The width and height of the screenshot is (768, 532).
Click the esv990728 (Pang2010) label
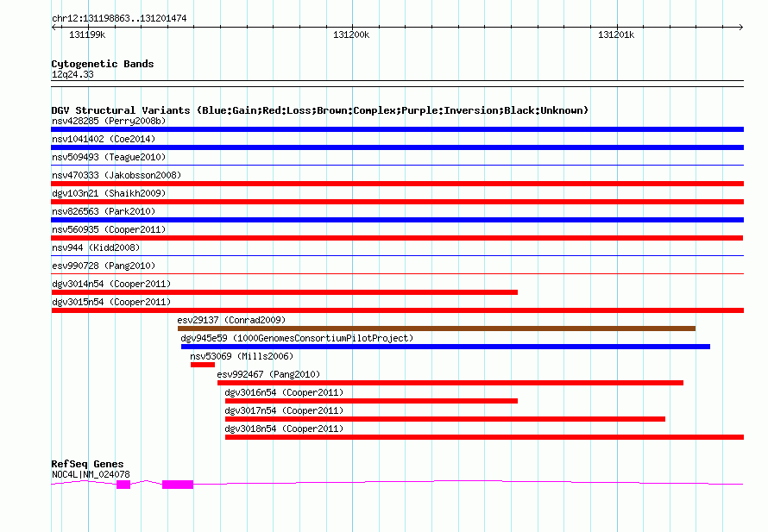104,266
